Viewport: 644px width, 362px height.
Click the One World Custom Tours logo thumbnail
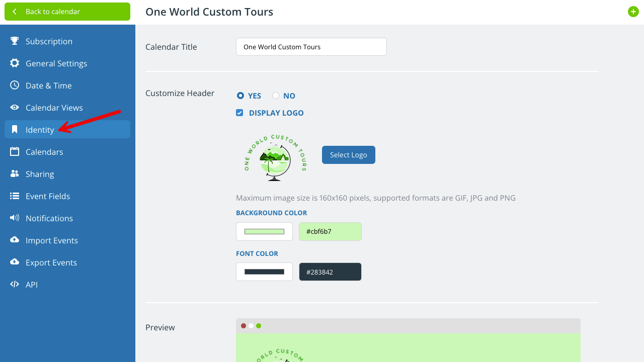(x=275, y=157)
